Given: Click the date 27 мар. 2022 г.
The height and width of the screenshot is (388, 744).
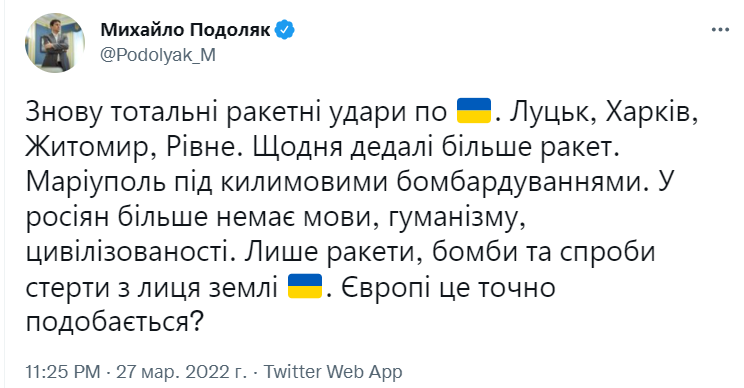Looking at the screenshot, I should pos(181,372).
